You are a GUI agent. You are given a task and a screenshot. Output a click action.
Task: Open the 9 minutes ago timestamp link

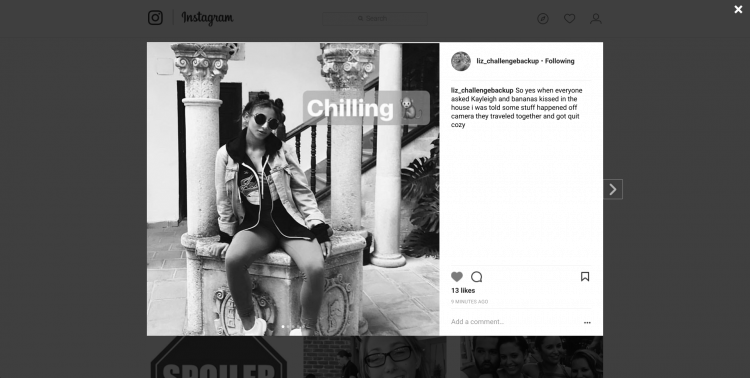click(x=470, y=302)
